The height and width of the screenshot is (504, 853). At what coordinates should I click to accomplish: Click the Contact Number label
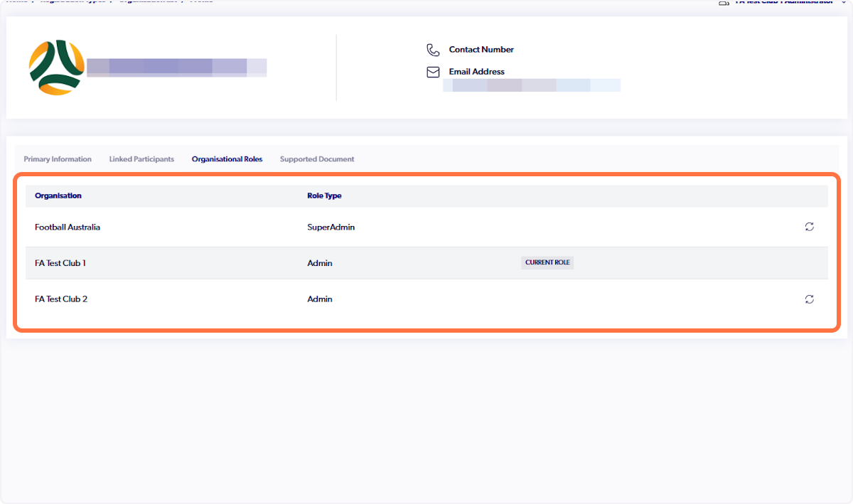pos(481,50)
